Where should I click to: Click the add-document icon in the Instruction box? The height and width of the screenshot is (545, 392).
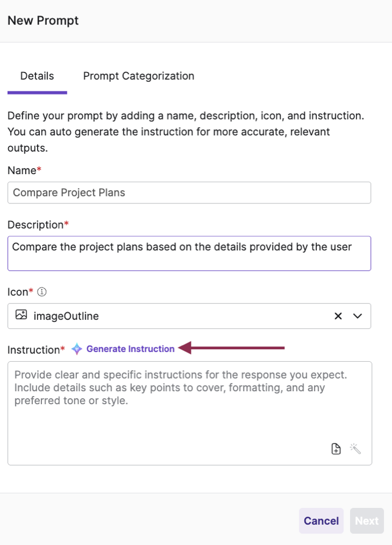pyautogui.click(x=336, y=448)
